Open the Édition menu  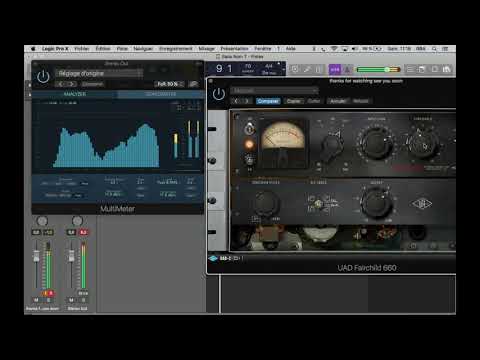click(103, 49)
